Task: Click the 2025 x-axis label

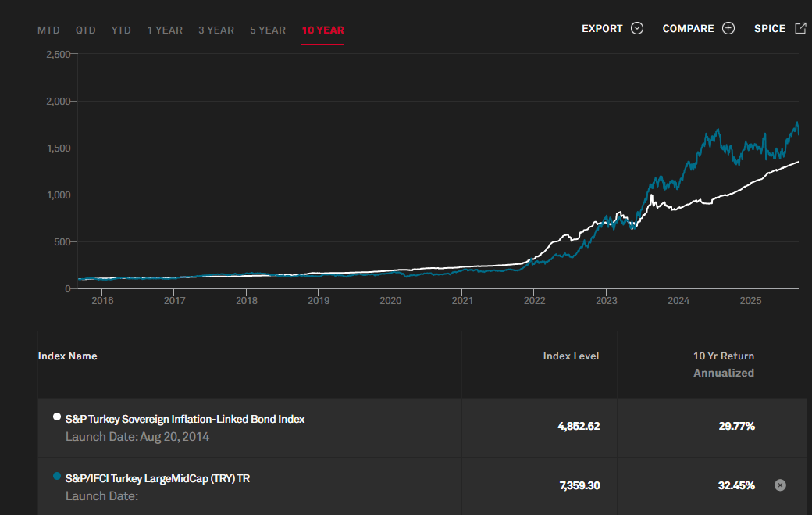Action: (750, 301)
